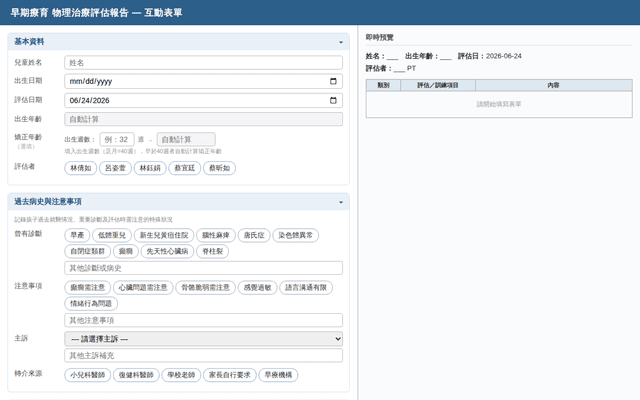Choose 小兒科醫師 as referral source

click(x=87, y=375)
